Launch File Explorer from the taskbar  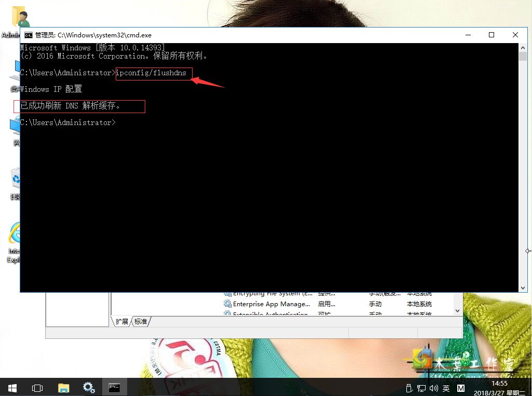(63, 388)
